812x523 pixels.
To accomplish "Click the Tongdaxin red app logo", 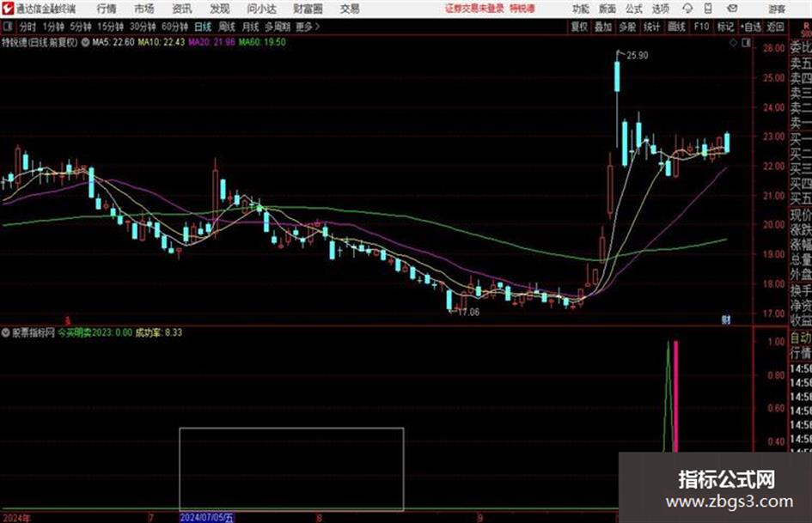I will [8, 9].
